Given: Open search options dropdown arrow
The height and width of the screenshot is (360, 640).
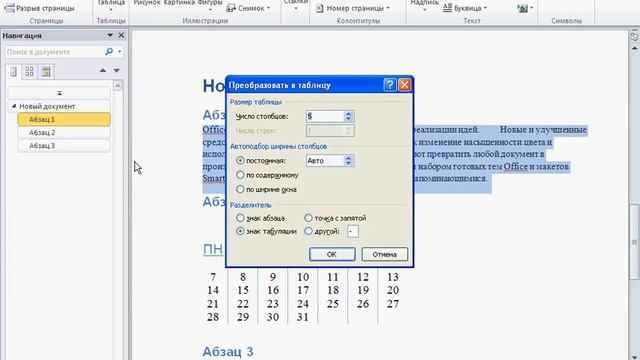Looking at the screenshot, I should point(120,51).
